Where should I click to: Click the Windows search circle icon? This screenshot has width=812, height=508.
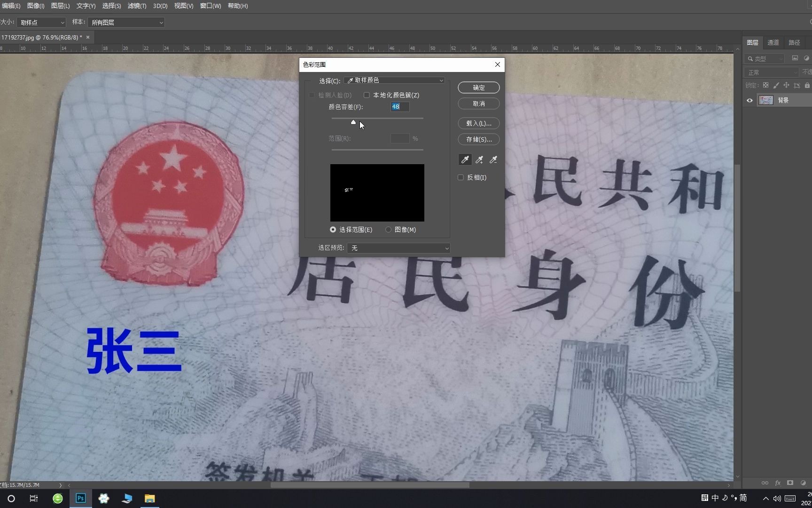click(x=11, y=498)
